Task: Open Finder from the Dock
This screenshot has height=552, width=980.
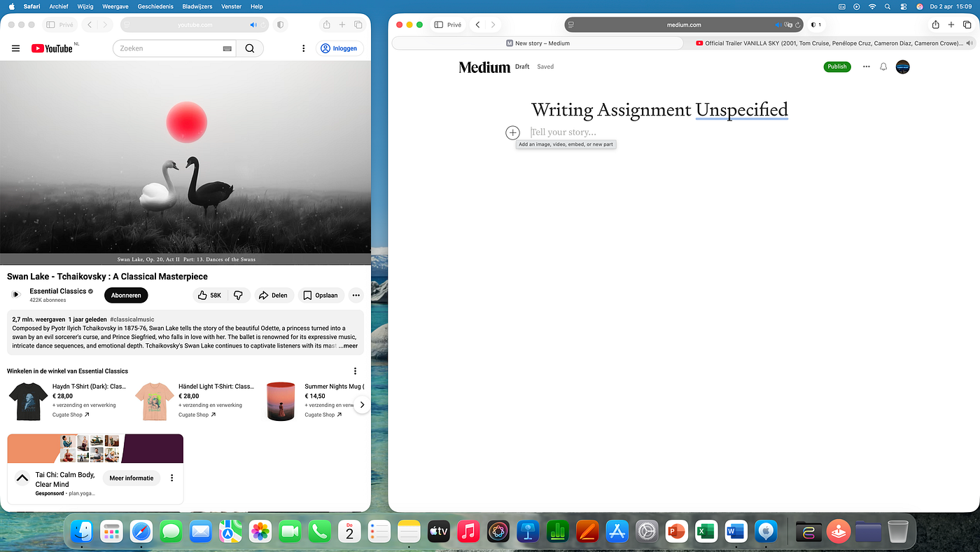Action: coord(82,532)
